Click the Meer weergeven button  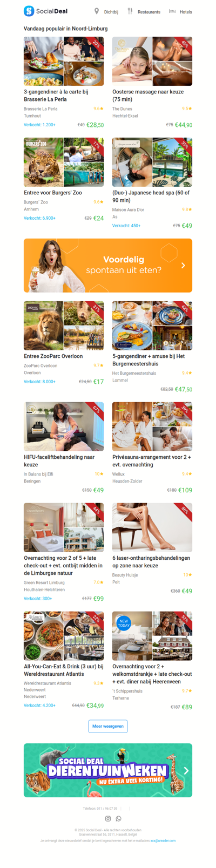(x=108, y=726)
